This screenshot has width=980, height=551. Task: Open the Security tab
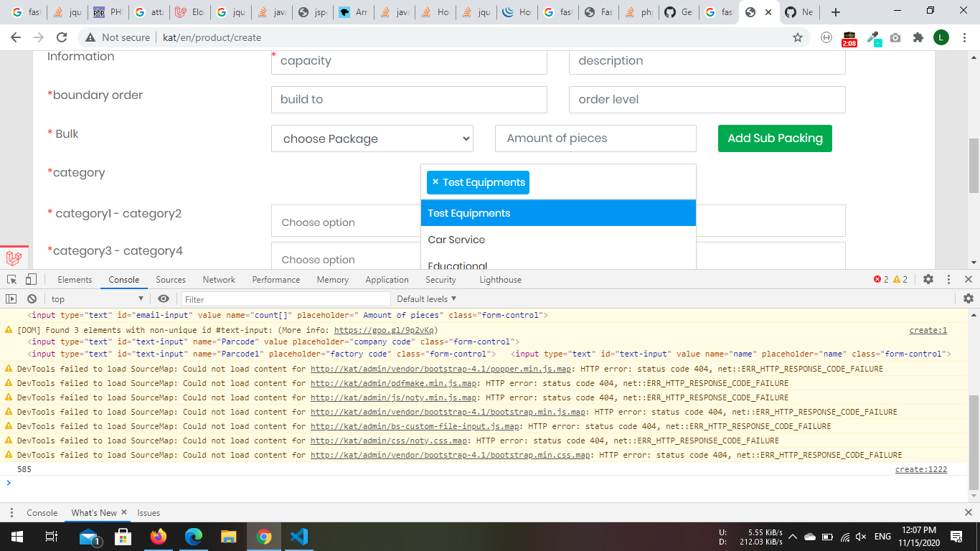[440, 280]
